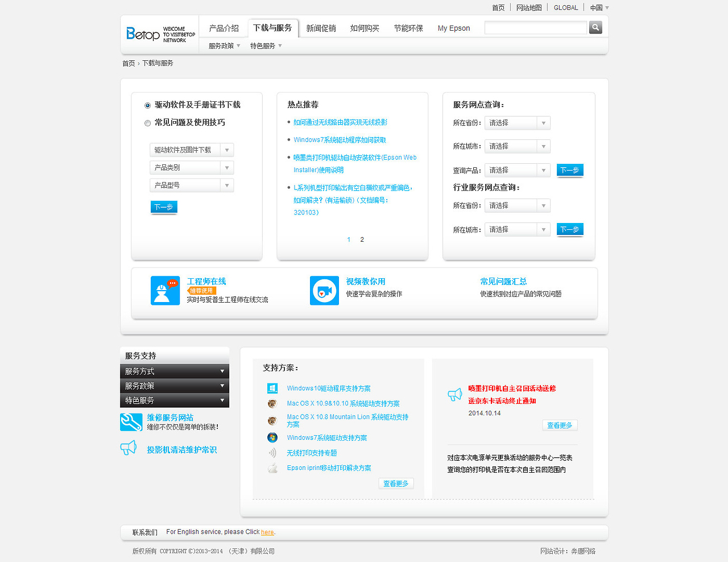Click the wireless icon beside 无线打印支持专题

pos(272,453)
